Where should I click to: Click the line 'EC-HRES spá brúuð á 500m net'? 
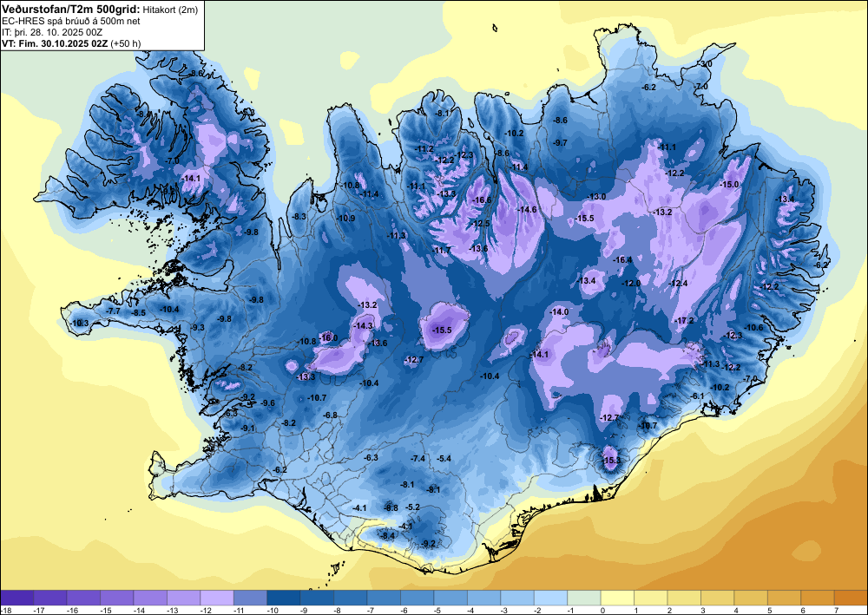pyautogui.click(x=71, y=21)
